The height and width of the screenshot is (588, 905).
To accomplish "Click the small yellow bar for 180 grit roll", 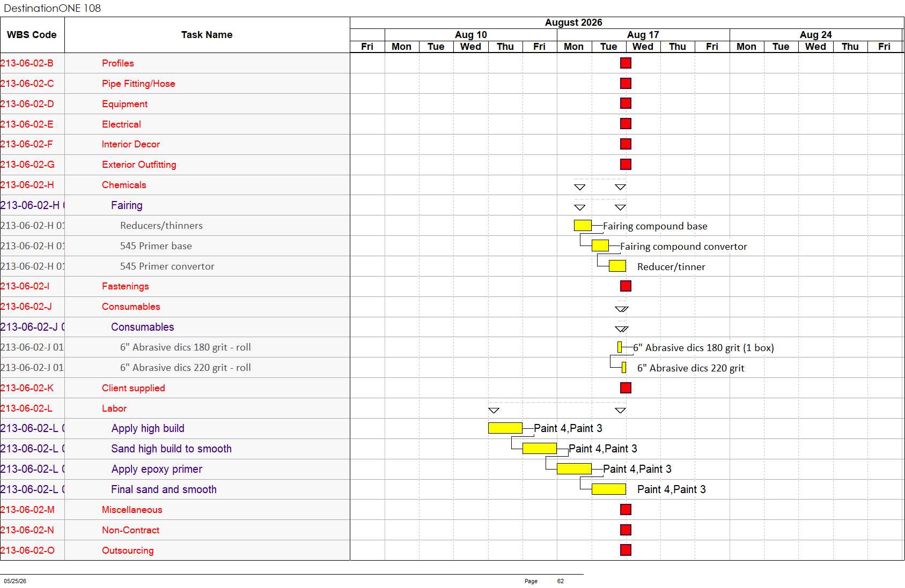I will [620, 347].
